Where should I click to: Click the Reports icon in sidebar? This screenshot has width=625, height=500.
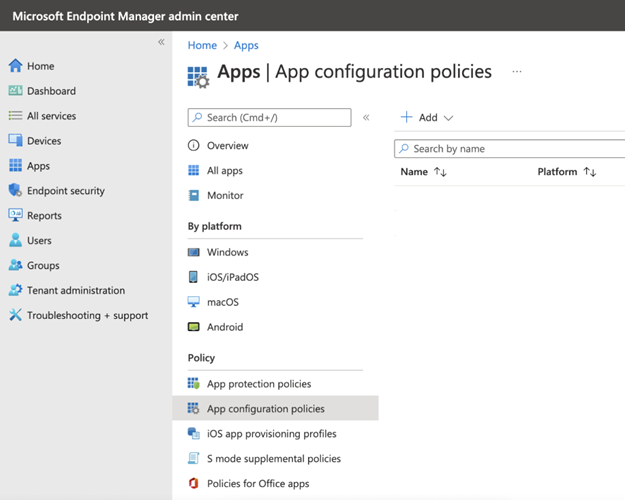click(15, 216)
